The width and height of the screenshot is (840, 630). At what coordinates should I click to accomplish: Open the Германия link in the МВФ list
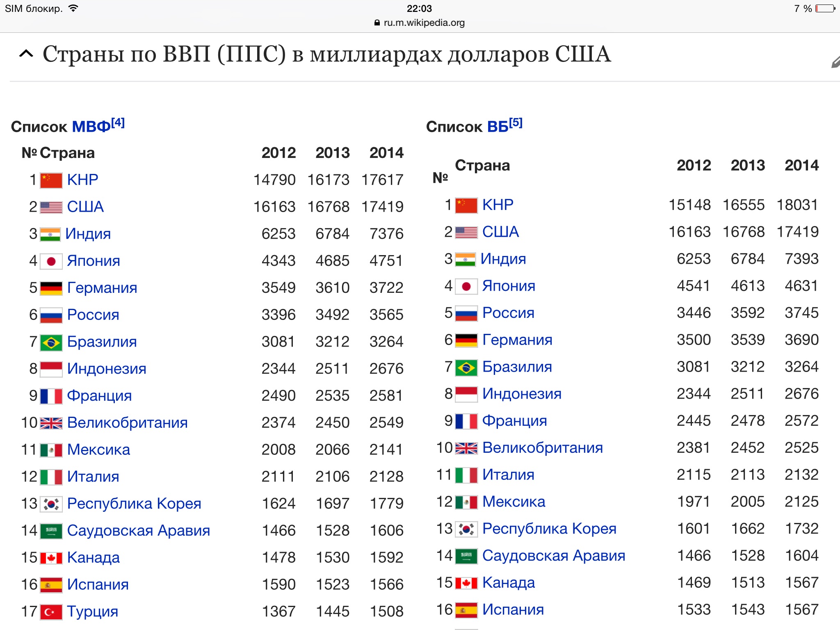(102, 288)
